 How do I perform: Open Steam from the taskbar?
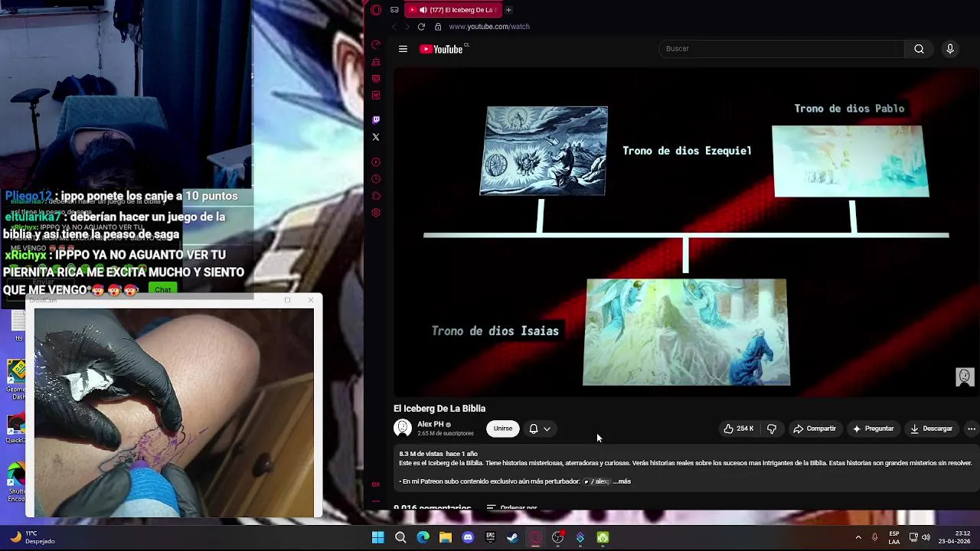click(513, 537)
